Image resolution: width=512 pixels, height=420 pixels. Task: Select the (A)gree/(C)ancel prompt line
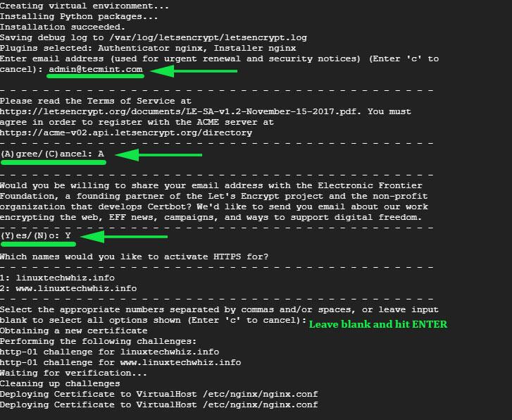[x=52, y=154]
